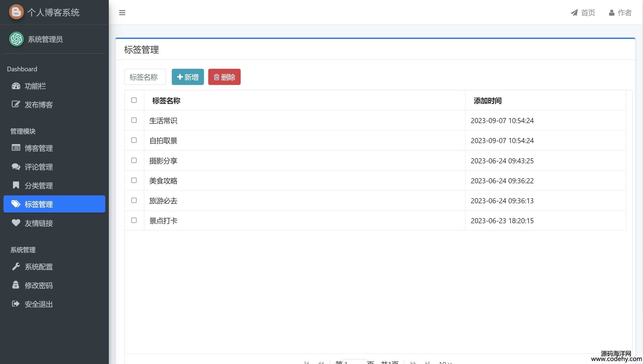The image size is (643, 364).
Task: Open 分类管理 menu item
Action: pyautogui.click(x=38, y=186)
